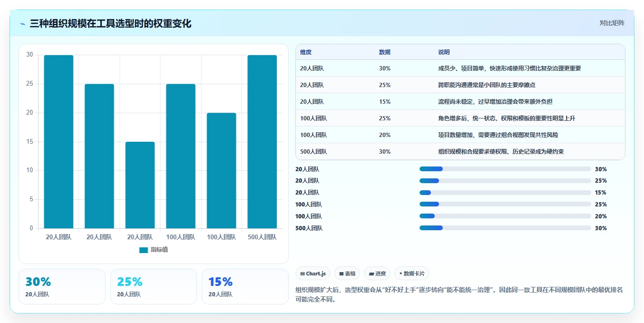Image resolution: width=644 pixels, height=323 pixels.
Task: Select the 100人团队 chart bar valued 25
Action: click(181, 156)
